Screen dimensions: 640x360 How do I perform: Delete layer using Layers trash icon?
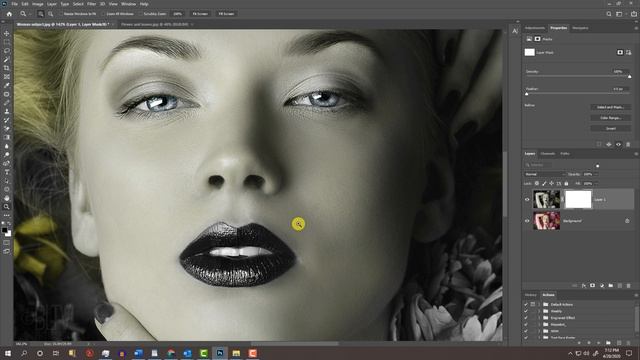click(629, 286)
